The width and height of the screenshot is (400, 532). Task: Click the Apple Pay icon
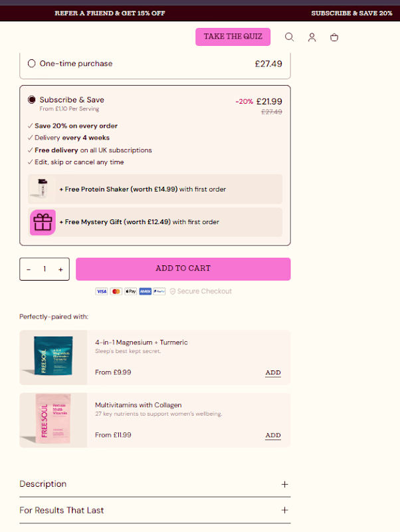(x=130, y=291)
